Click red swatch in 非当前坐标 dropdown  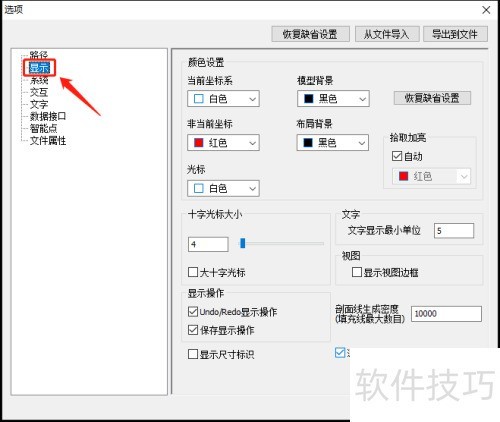point(199,143)
